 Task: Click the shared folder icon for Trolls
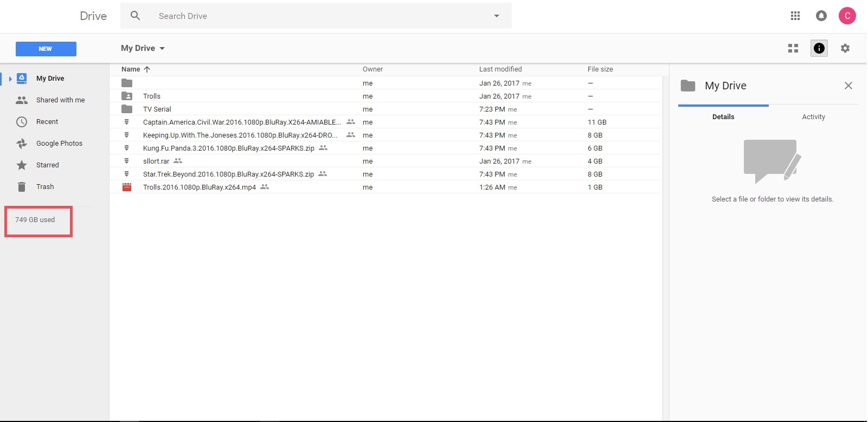[x=127, y=96]
